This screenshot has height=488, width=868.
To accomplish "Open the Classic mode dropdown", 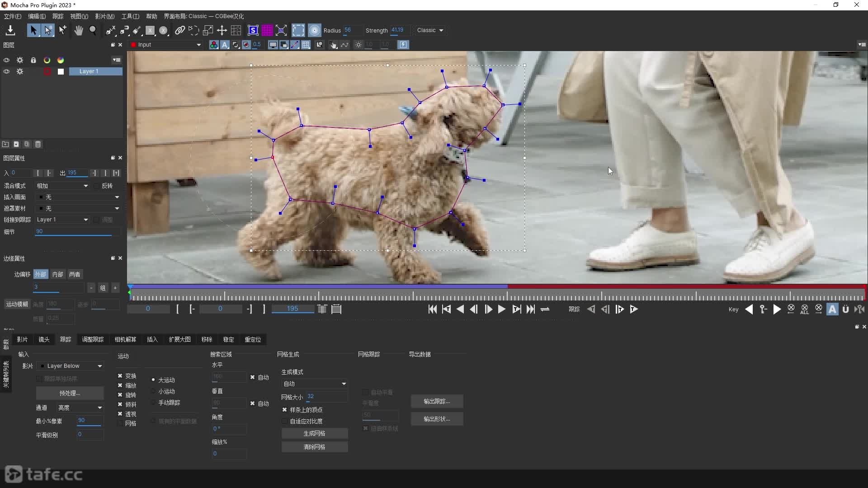I will pos(430,30).
